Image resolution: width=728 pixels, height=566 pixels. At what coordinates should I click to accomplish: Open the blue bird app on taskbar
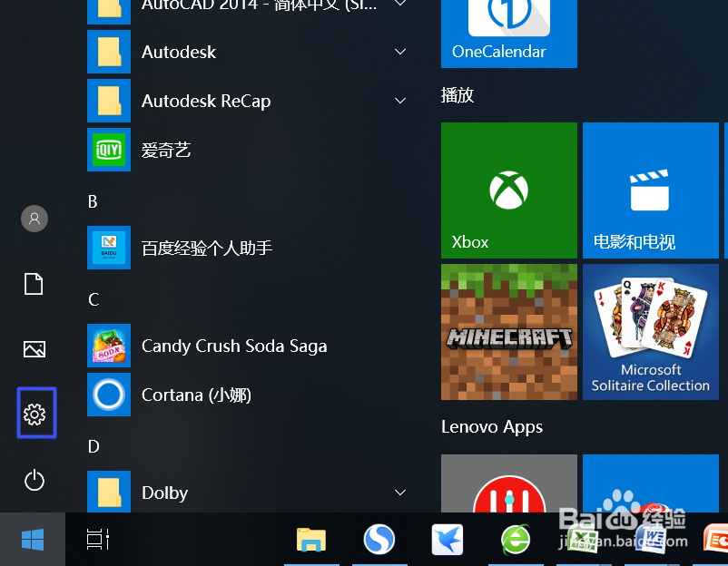coord(448,539)
